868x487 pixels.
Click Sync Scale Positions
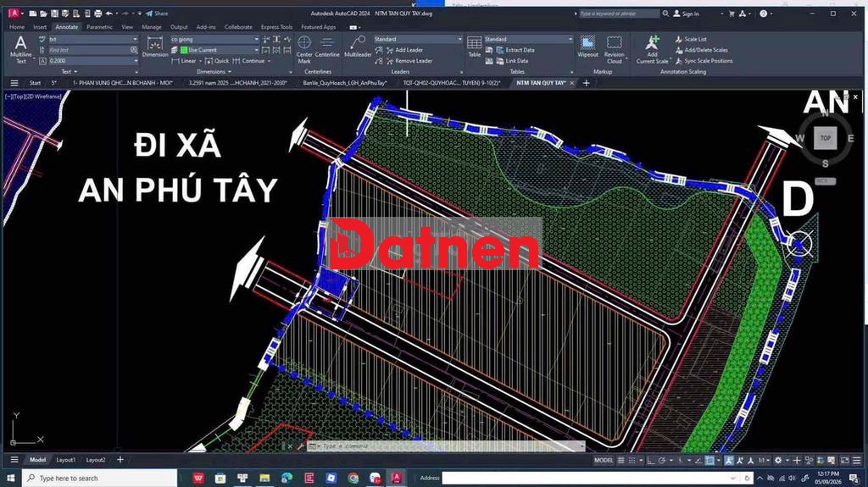[704, 61]
